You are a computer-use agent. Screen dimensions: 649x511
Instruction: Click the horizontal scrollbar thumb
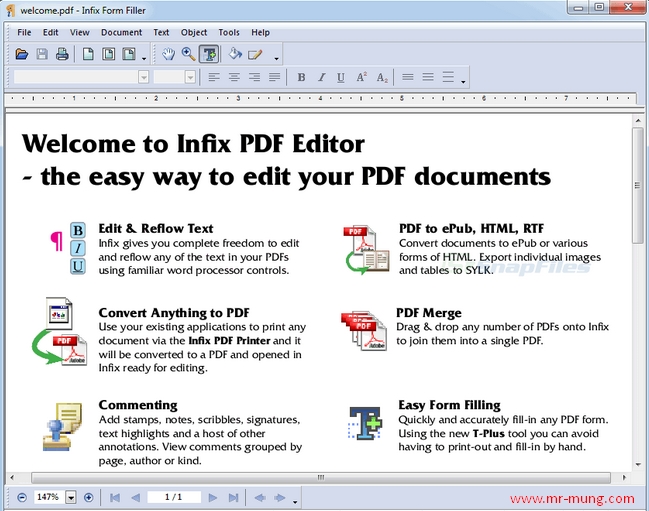[x=321, y=477]
